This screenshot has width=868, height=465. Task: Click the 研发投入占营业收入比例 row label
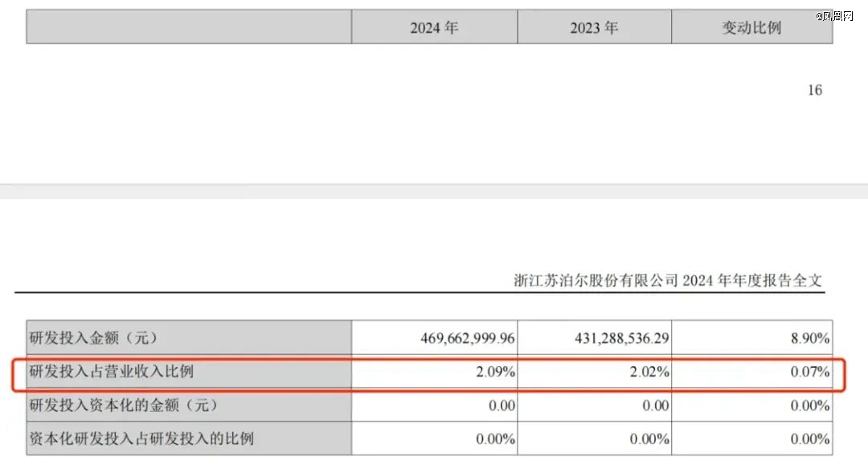[x=112, y=372]
